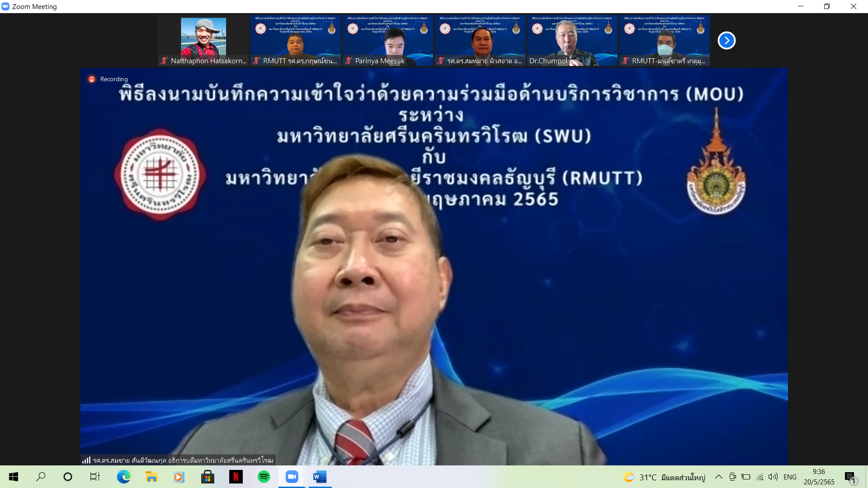Restore down the Zoom Meeting window

(827, 6)
